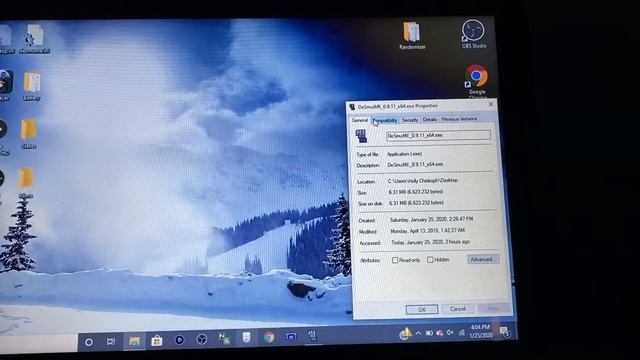Open the Randomizer folder on the desktop

412,34
